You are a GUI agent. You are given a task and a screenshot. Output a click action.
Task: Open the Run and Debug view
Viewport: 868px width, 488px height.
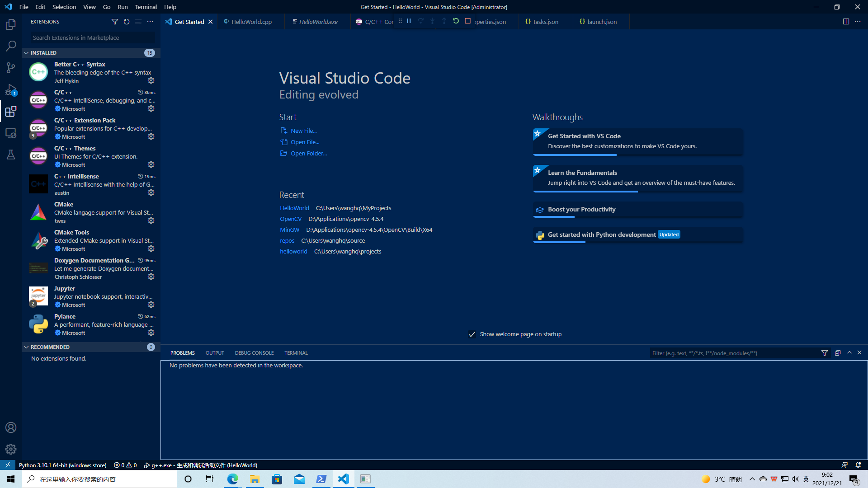point(11,89)
